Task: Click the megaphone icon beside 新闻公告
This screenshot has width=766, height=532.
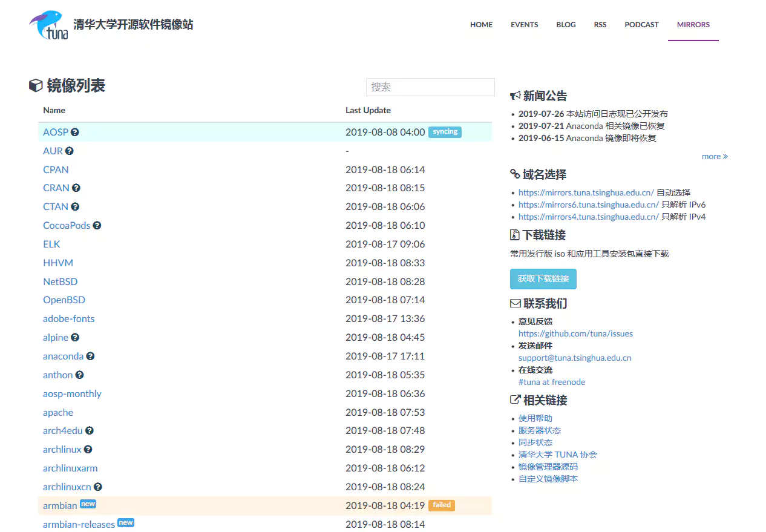Action: click(515, 95)
